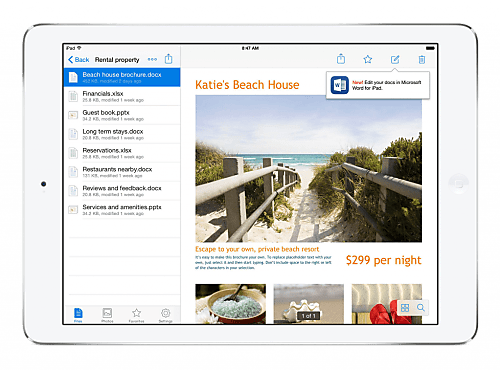Open Restaurants nearby.docx
The width and height of the screenshot is (500, 370).
[122, 172]
